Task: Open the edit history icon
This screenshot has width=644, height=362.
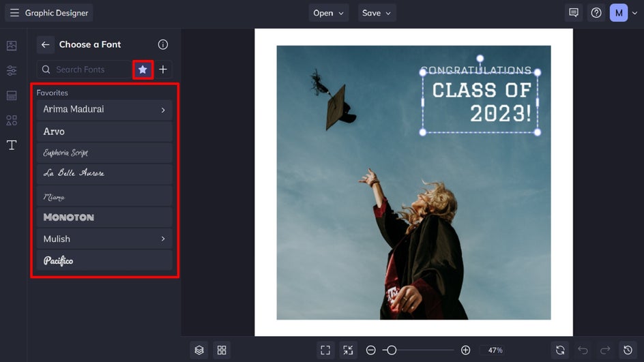Action: coord(628,350)
